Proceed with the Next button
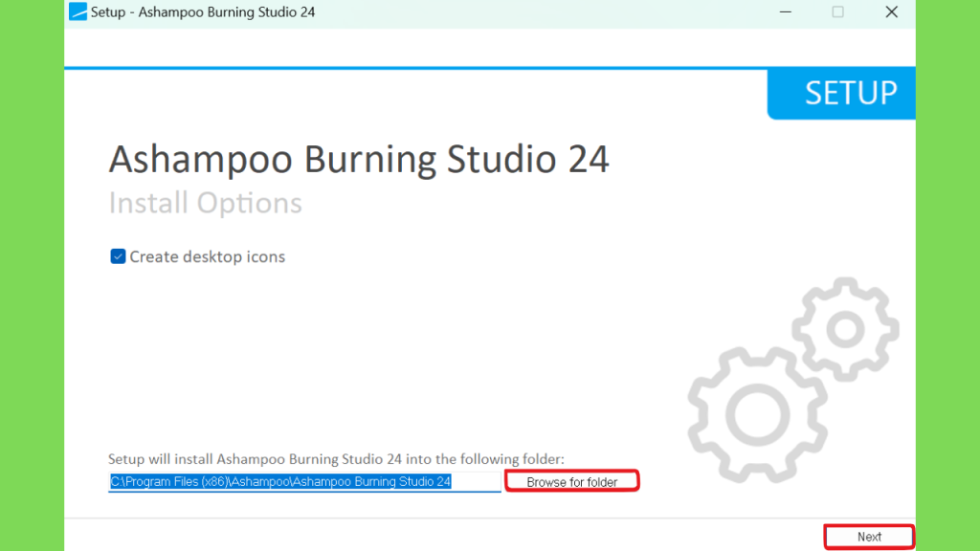 coord(869,537)
